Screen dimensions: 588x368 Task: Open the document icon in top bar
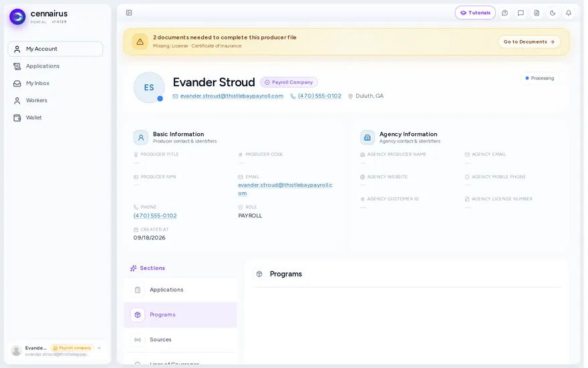[x=537, y=13]
